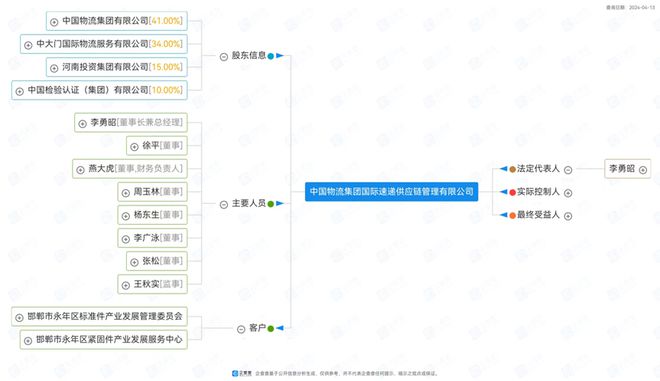The width and height of the screenshot is (660, 381).
Task: Click the footer disclaimer text
Action: [346, 373]
